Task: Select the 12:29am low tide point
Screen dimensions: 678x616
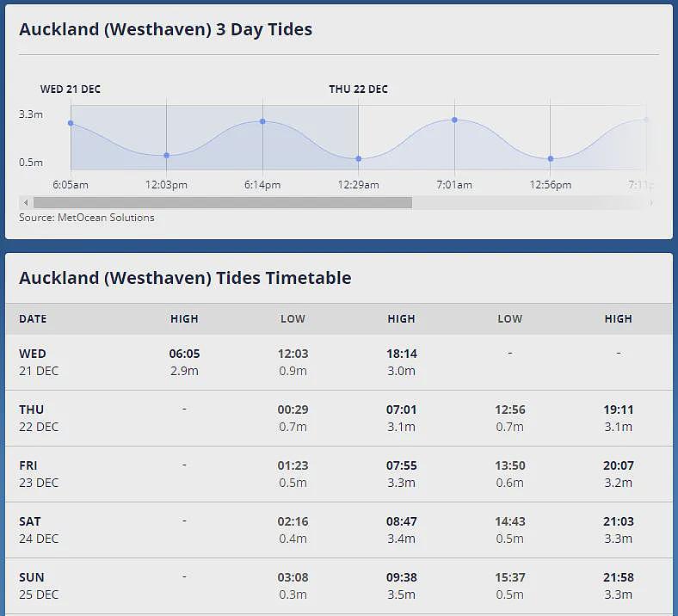Action: (x=359, y=158)
